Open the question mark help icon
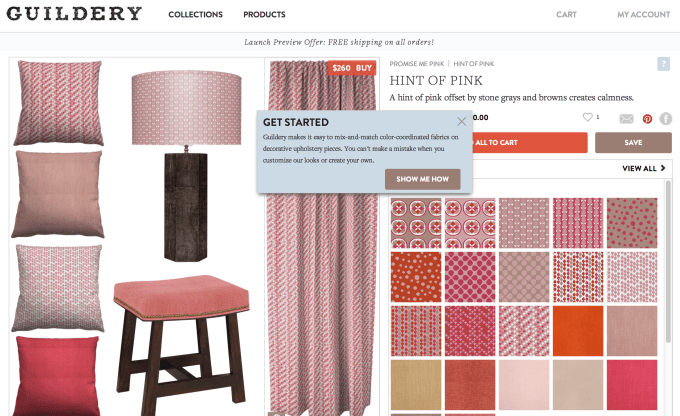The height and width of the screenshot is (416, 680). (x=664, y=64)
